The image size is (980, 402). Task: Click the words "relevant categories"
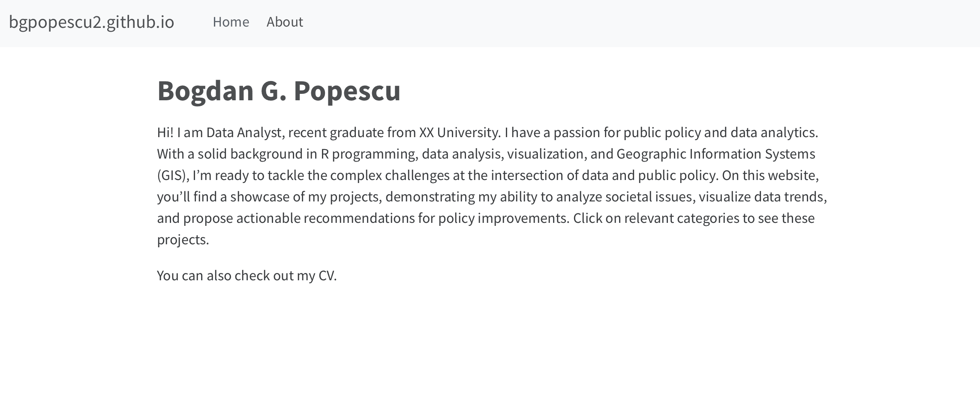(682, 218)
